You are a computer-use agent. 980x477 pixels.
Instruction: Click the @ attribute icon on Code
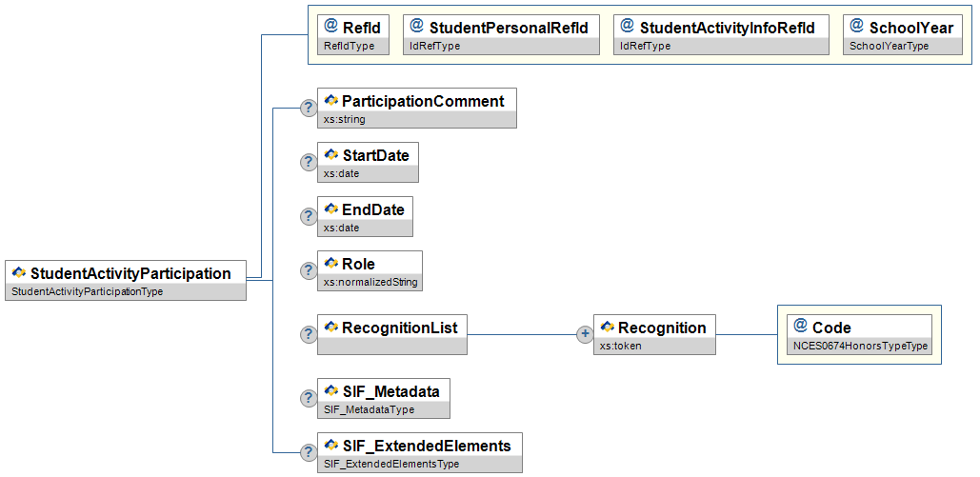tap(800, 327)
